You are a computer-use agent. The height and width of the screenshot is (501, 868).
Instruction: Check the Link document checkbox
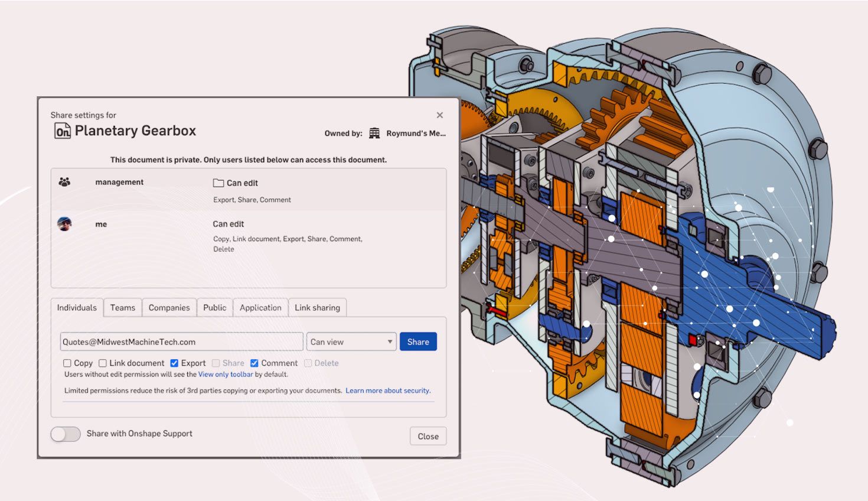point(103,363)
